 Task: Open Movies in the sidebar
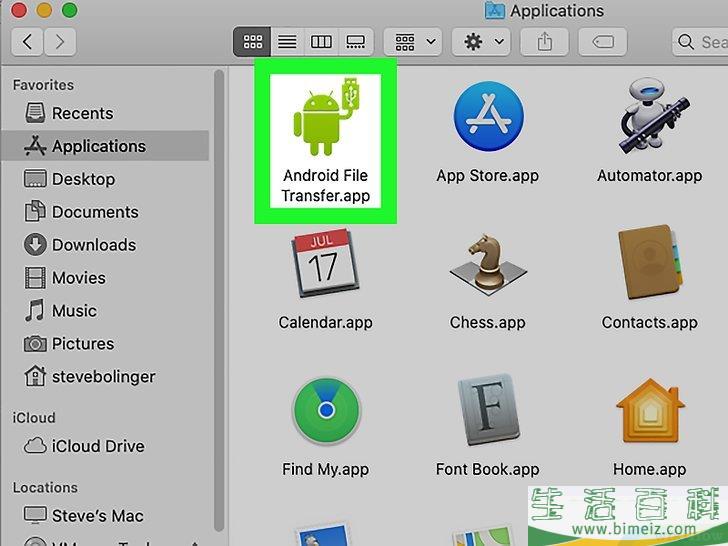point(104,278)
